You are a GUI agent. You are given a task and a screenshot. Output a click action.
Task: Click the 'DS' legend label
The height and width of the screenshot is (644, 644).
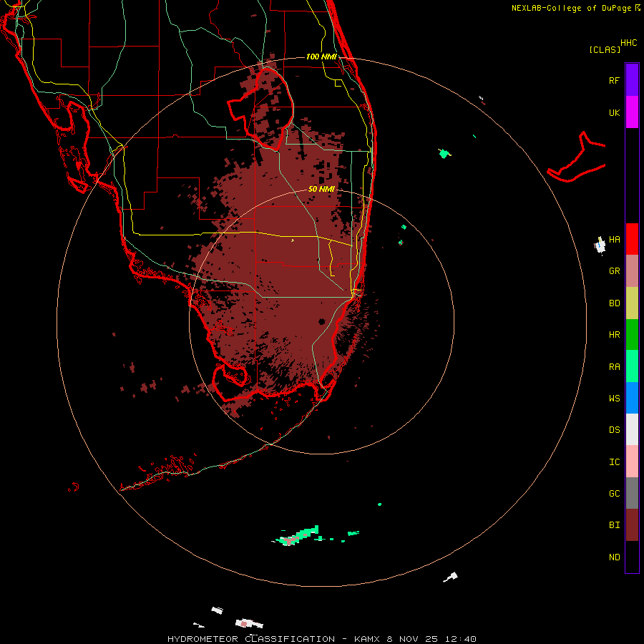coord(614,429)
